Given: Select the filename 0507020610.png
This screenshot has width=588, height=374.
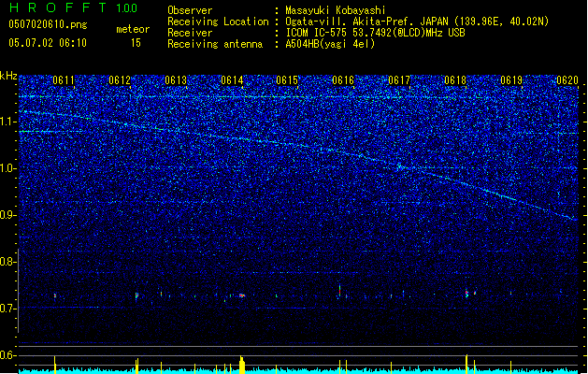Looking at the screenshot, I should [48, 24].
